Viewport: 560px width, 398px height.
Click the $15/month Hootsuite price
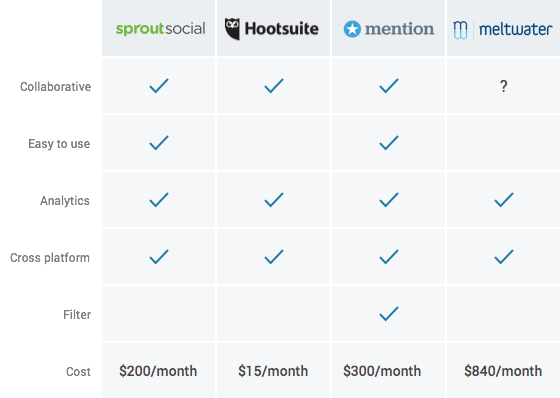[273, 371]
